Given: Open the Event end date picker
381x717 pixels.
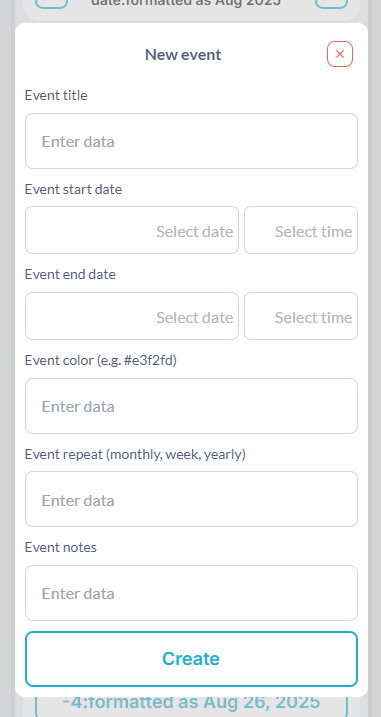Looking at the screenshot, I should (x=132, y=316).
